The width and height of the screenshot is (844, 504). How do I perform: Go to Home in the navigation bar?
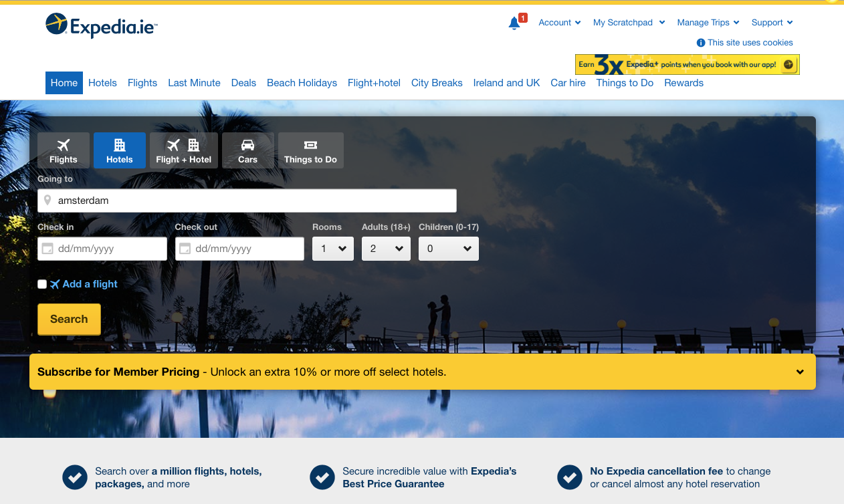[x=64, y=83]
